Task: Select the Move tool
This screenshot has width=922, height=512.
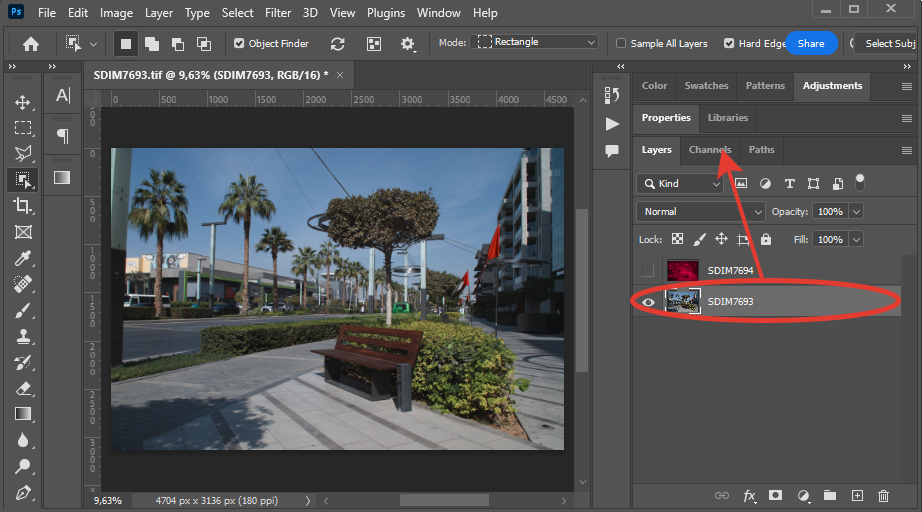Action: (x=23, y=102)
